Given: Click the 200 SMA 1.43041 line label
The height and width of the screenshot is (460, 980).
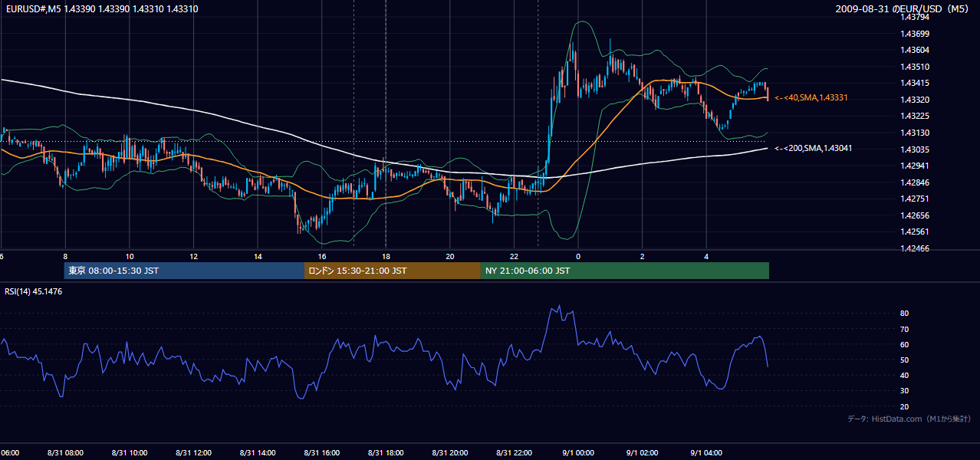Looking at the screenshot, I should tap(813, 148).
